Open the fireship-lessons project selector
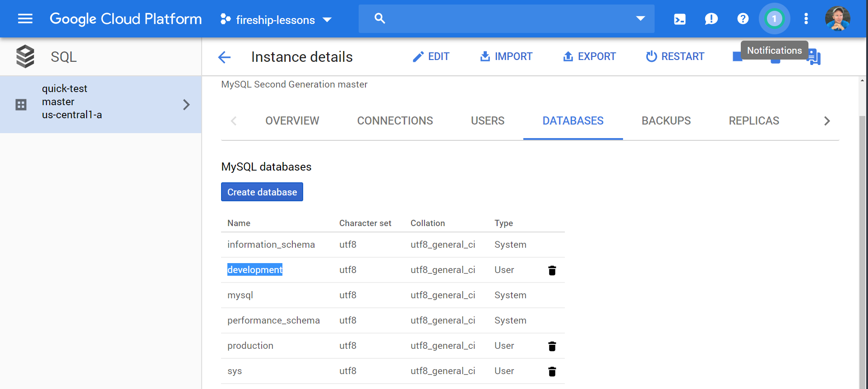Viewport: 868px width, 389px height. click(276, 20)
